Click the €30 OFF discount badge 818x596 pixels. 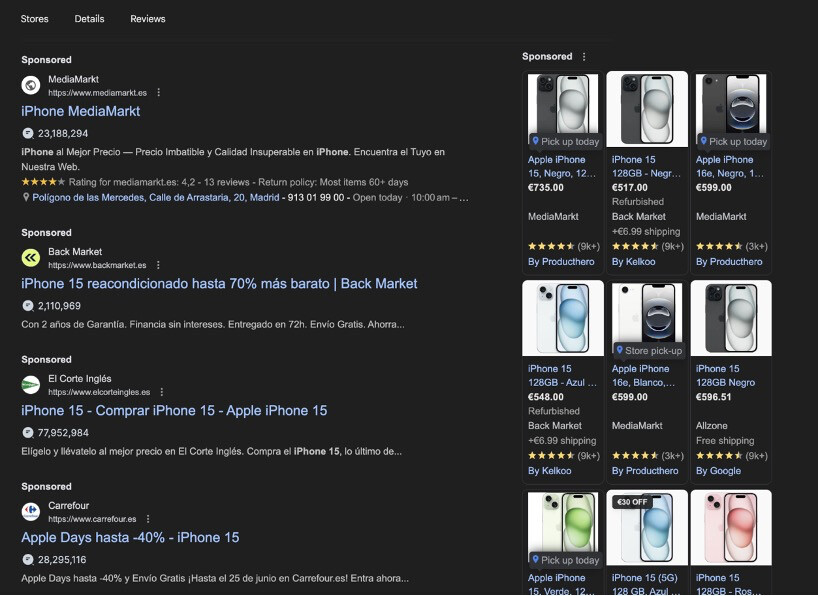(632, 502)
